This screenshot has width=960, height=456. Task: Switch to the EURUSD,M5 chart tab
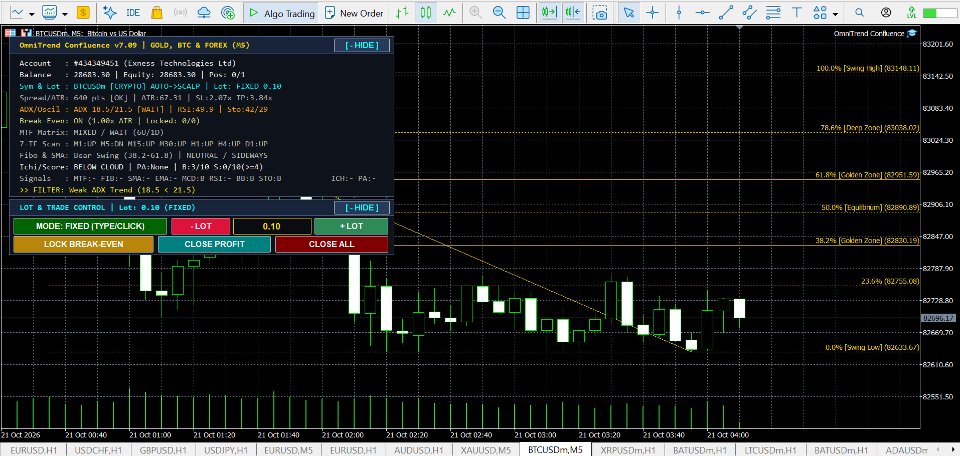(x=288, y=450)
